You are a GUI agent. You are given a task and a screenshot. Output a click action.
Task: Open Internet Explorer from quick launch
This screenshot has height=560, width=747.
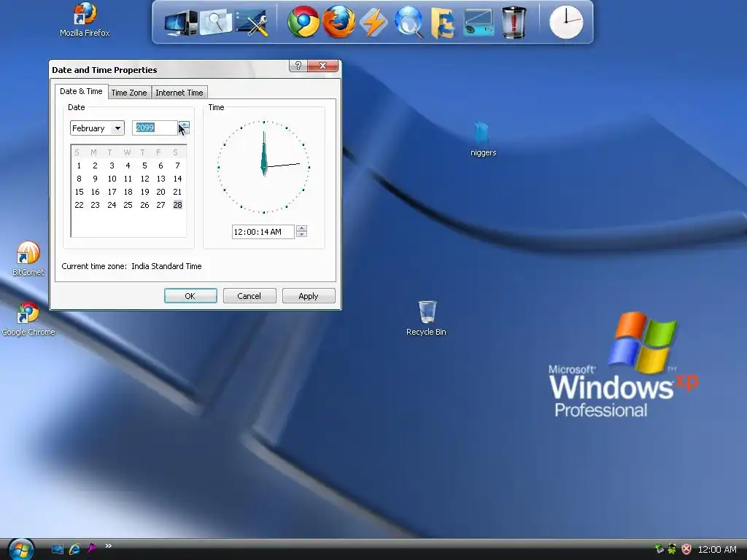click(x=75, y=549)
